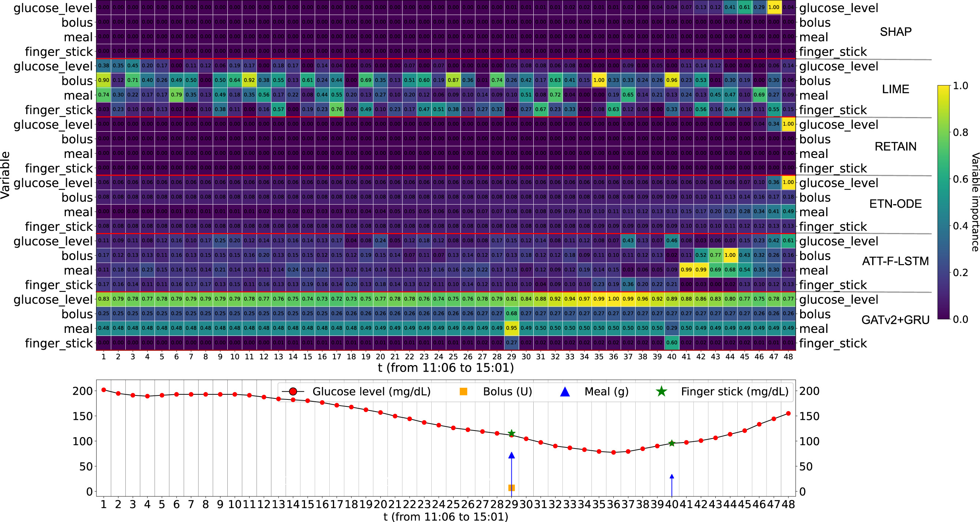Click the ETN-ODE method label
Viewport: 980px width, 522px height.
pyautogui.click(x=895, y=204)
